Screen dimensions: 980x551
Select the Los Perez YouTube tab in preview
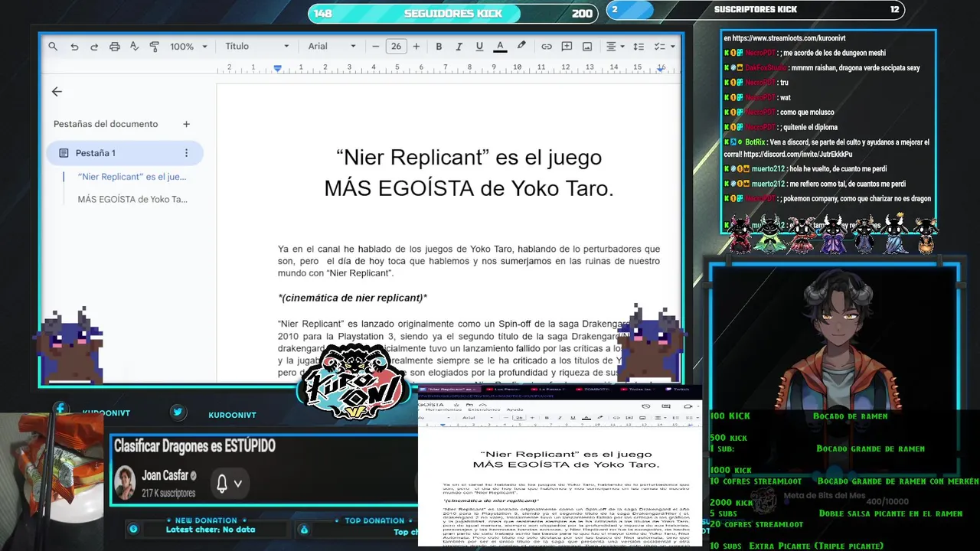pos(505,390)
